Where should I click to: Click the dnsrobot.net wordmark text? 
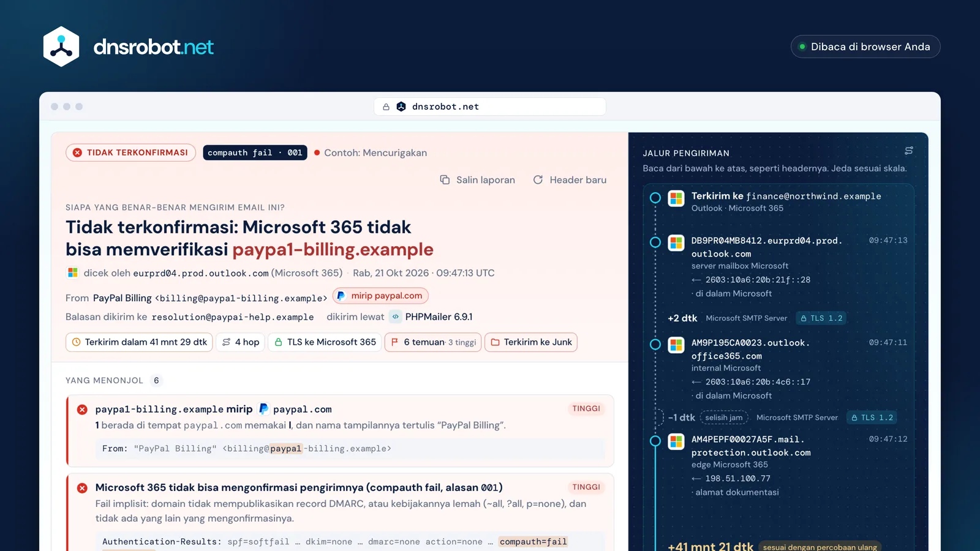(x=153, y=47)
